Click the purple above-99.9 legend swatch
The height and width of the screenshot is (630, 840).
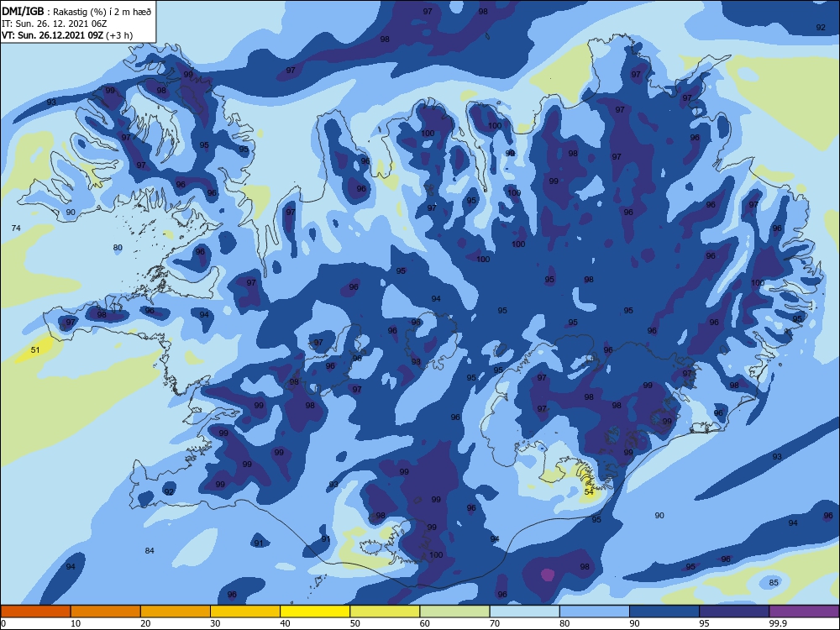point(804,612)
